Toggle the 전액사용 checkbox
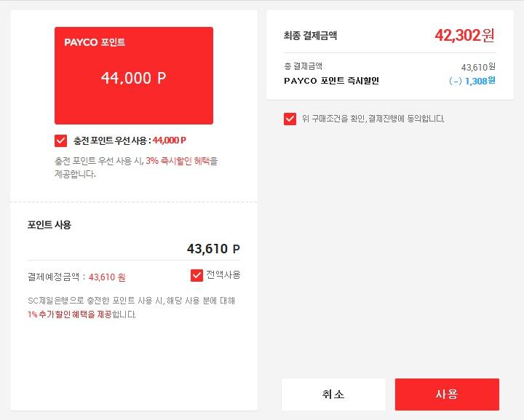 [196, 275]
